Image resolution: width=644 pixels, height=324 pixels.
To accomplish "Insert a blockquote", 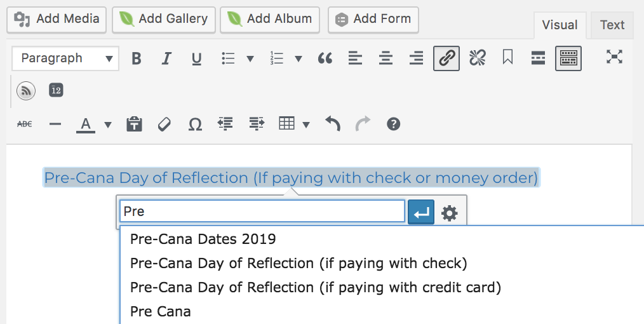I will coord(325,58).
